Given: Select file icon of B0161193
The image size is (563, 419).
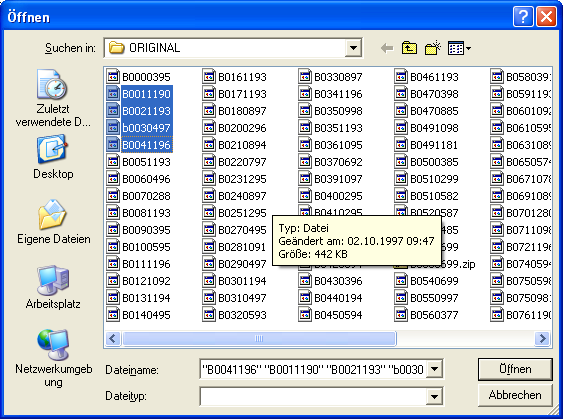Looking at the screenshot, I should (209, 76).
